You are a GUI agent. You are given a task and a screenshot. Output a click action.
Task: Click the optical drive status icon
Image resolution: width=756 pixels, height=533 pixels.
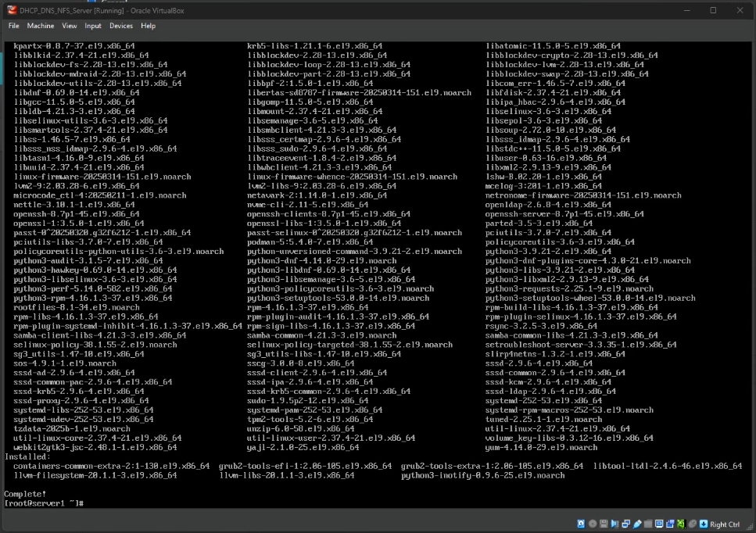593,524
